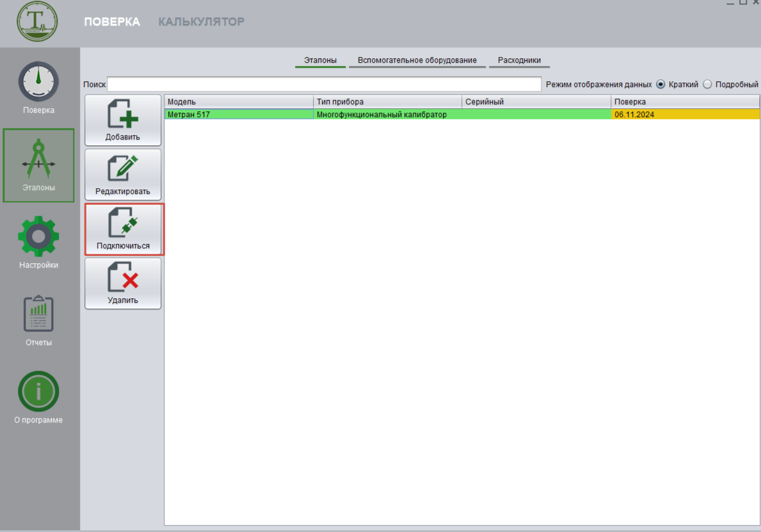Open the Расходники tab
This screenshot has height=532, width=761.
point(519,61)
